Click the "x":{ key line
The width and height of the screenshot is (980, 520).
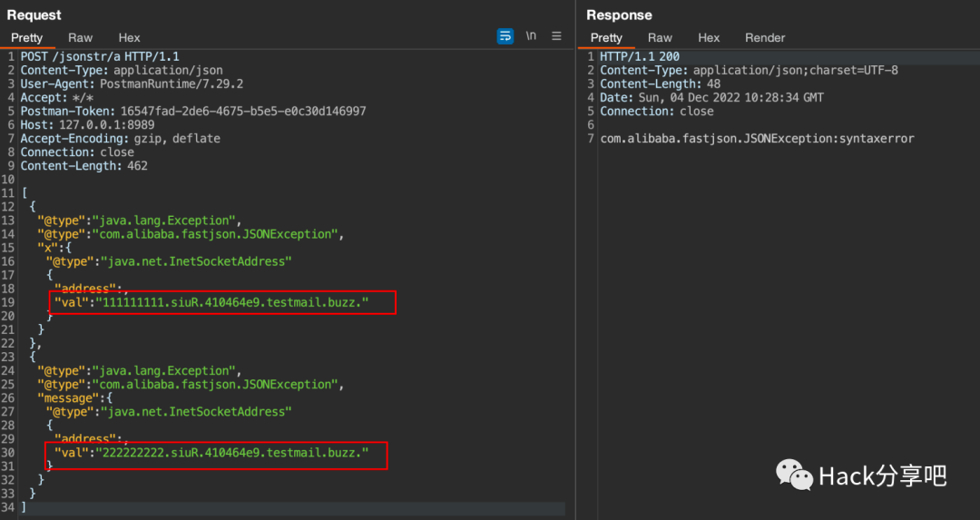click(x=54, y=248)
